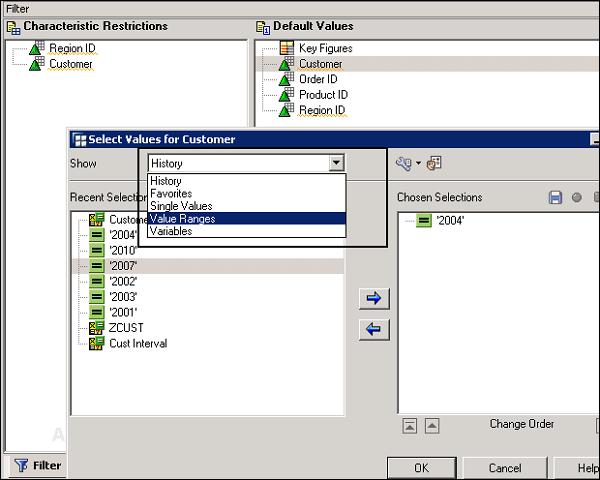Click the OK button

pyautogui.click(x=421, y=468)
